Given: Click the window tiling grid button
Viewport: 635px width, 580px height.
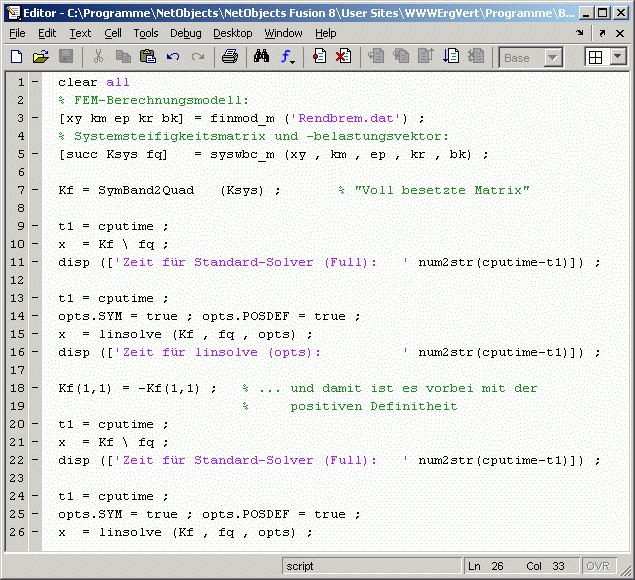Looking at the screenshot, I should coord(596,57).
